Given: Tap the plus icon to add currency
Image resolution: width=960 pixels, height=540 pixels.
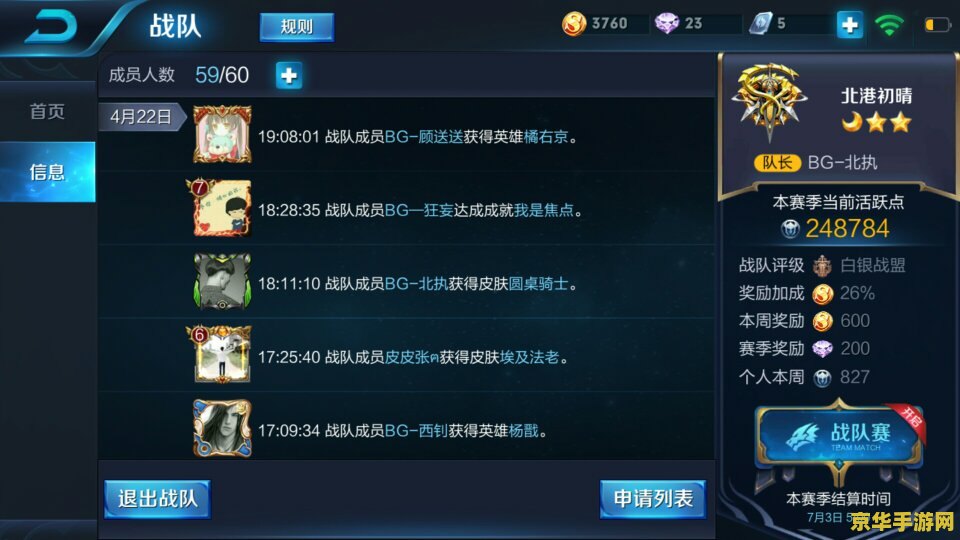Looking at the screenshot, I should pyautogui.click(x=849, y=24).
